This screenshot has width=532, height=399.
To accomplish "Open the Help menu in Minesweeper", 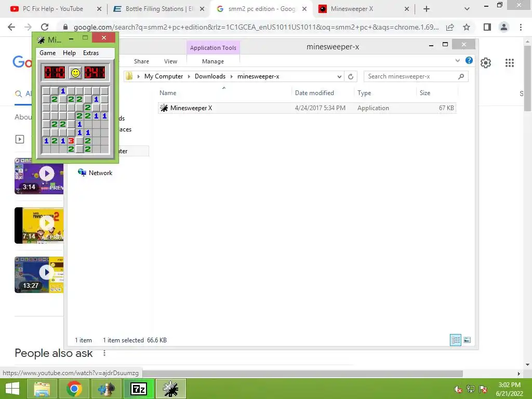I will tap(69, 53).
